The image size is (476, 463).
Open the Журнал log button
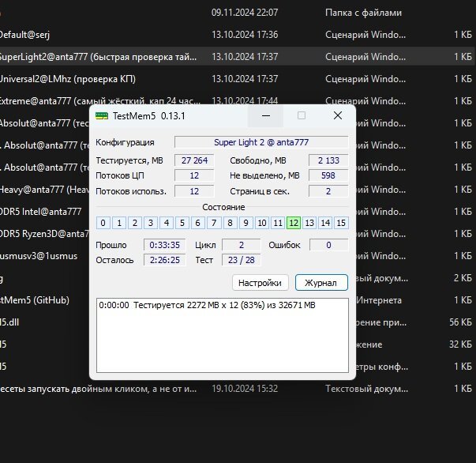pos(321,283)
